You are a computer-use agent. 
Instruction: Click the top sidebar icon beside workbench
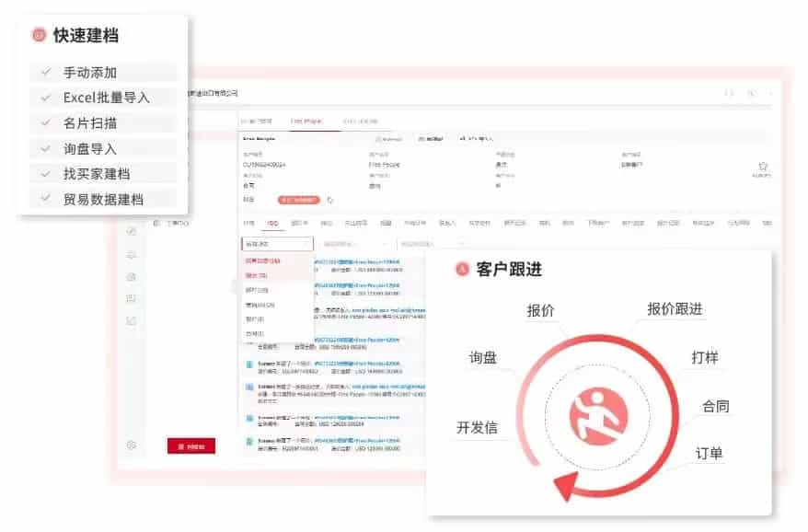pos(132,230)
